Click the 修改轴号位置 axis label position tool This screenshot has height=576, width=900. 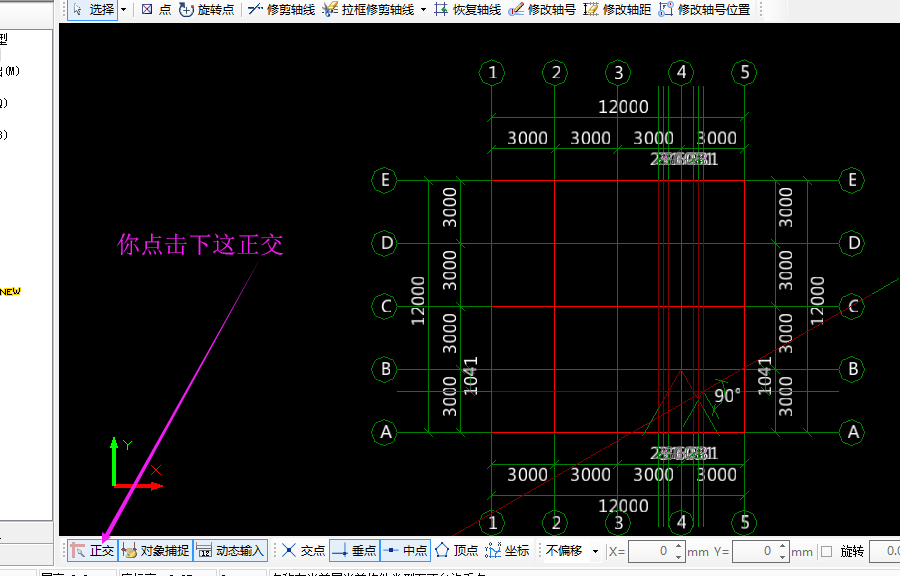704,10
